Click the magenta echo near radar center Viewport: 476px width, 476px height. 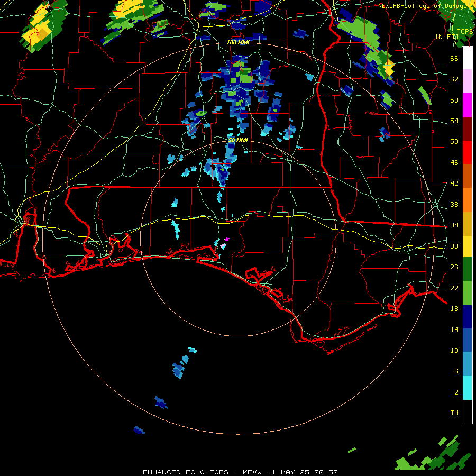pos(227,239)
